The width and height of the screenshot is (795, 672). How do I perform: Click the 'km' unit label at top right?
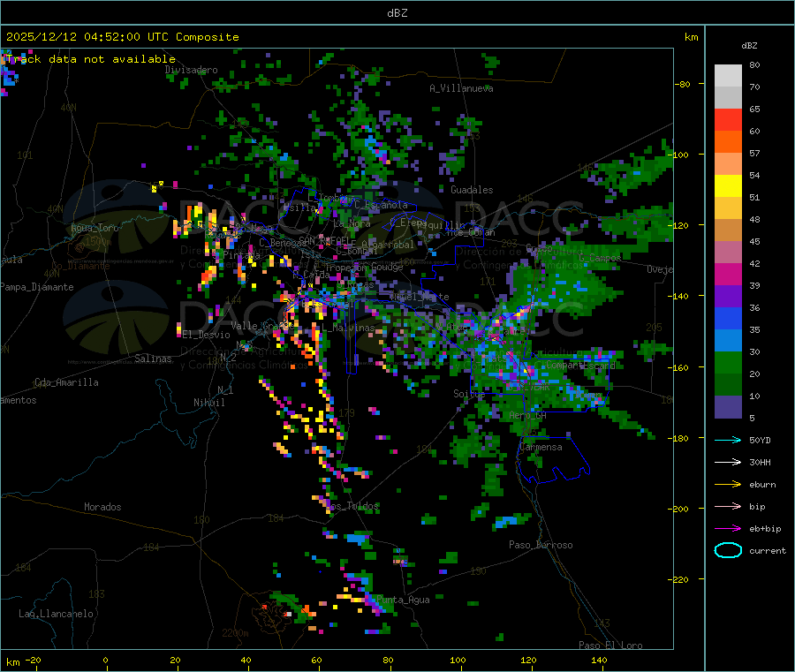click(691, 37)
